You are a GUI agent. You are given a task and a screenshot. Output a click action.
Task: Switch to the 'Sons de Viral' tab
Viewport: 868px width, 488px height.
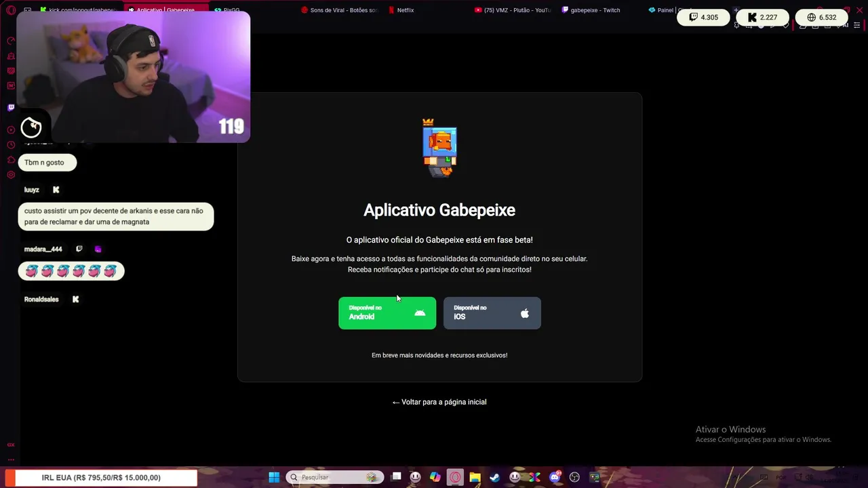coord(339,10)
